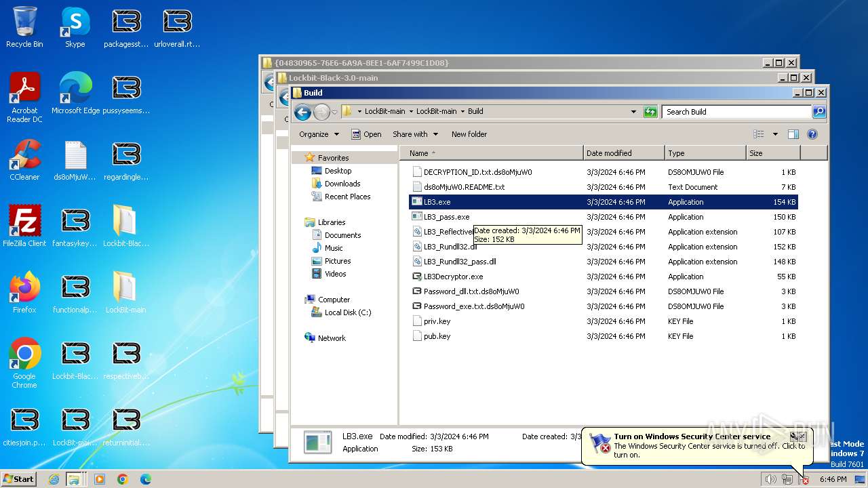This screenshot has height=488, width=868.
Task: Select LB3_Rundll32_pass.dll file
Action: [604, 262]
